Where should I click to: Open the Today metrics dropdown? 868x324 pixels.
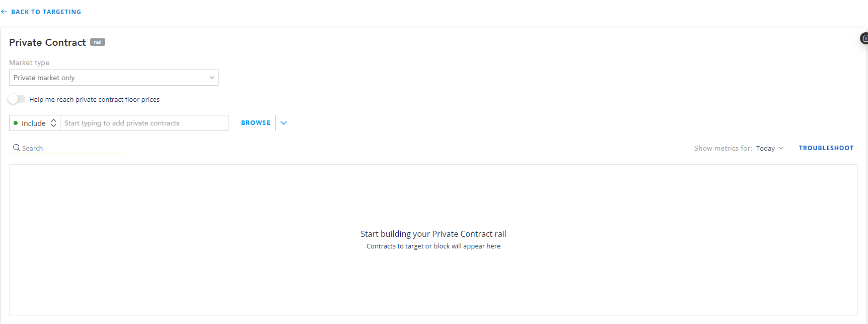tap(769, 148)
